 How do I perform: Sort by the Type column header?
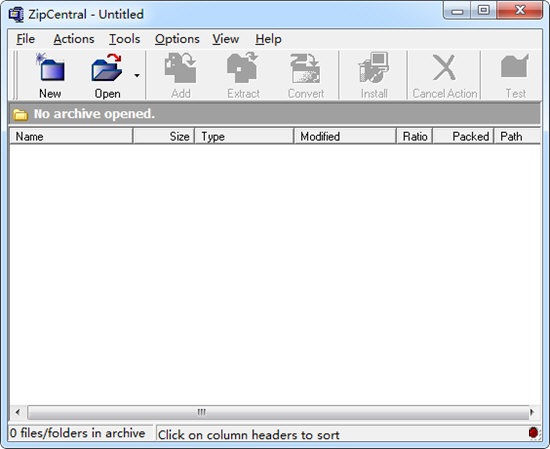[x=244, y=136]
